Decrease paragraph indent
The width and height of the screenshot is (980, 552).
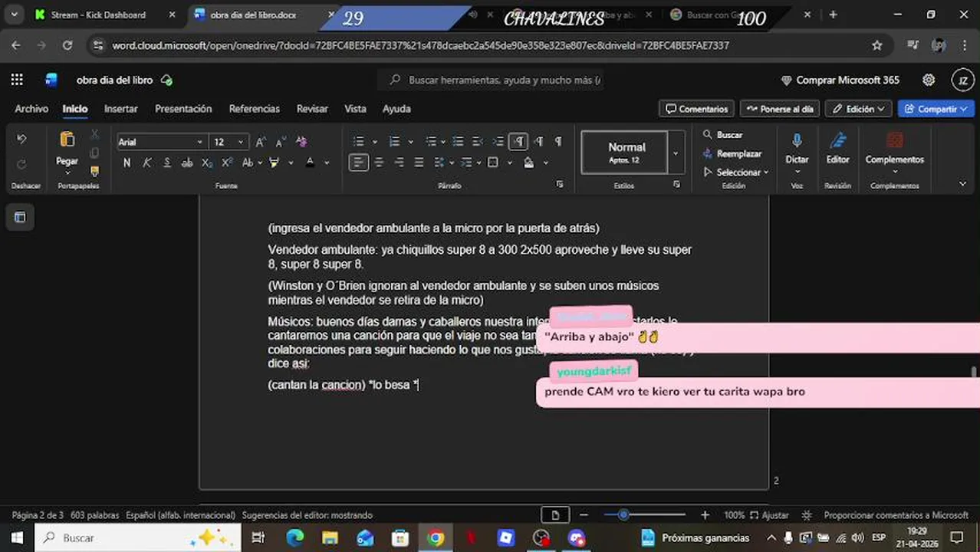[478, 142]
